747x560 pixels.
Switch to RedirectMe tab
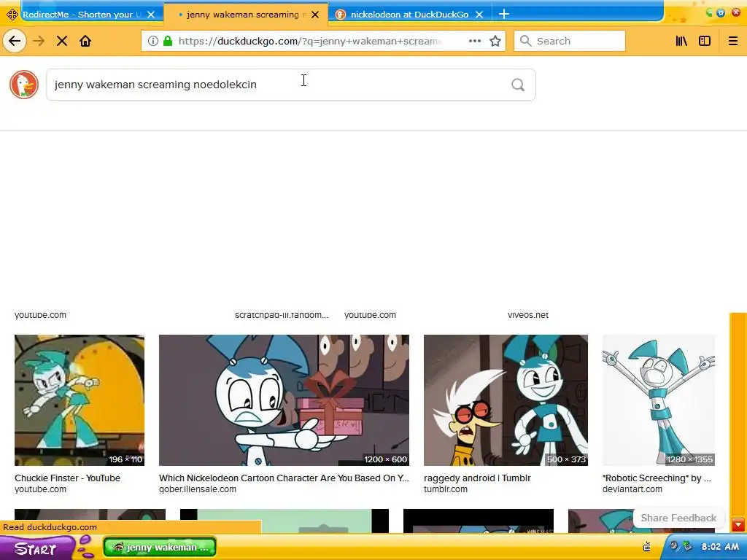82,15
